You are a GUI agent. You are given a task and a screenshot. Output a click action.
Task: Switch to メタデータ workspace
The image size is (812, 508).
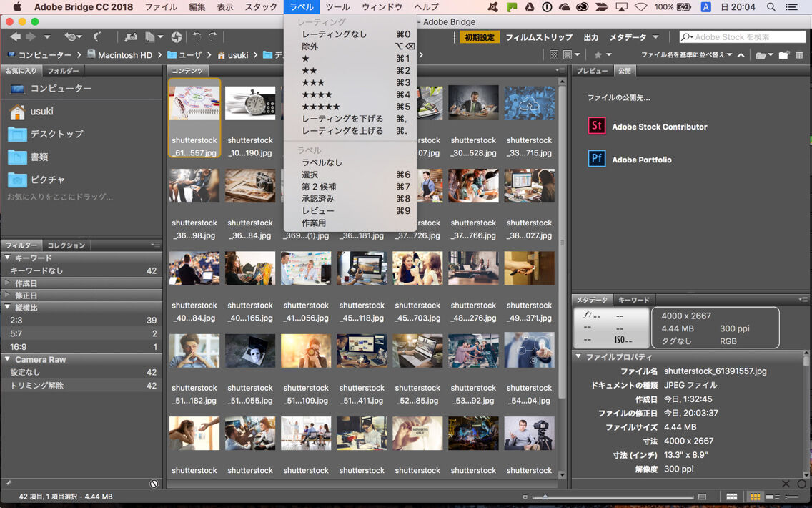coord(628,37)
